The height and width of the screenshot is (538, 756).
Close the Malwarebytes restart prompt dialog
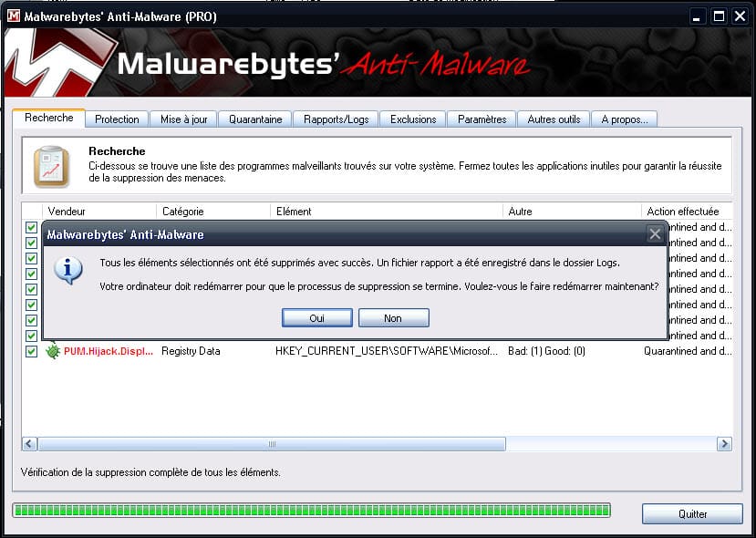[x=655, y=234]
